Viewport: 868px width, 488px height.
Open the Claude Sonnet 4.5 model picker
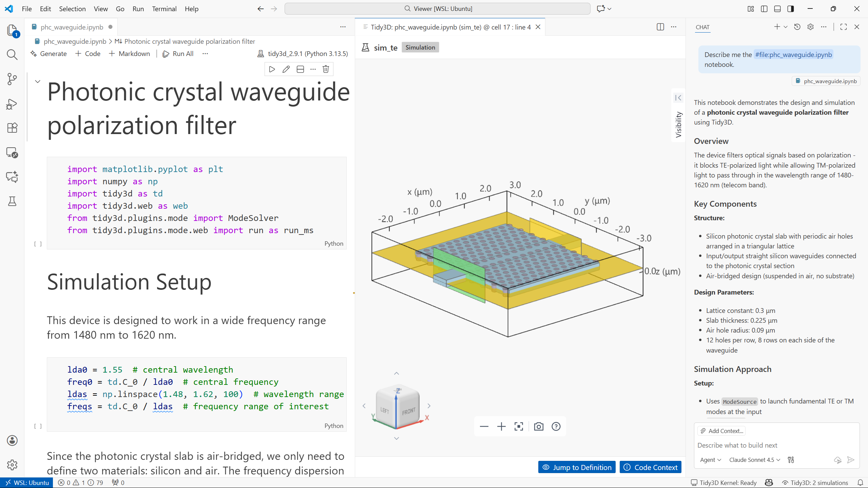(x=754, y=460)
